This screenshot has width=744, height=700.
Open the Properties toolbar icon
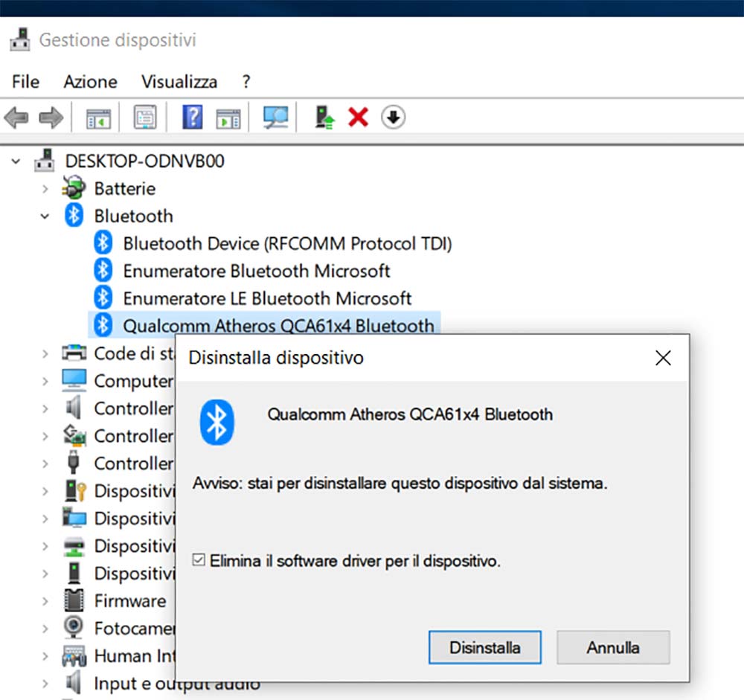(x=145, y=117)
